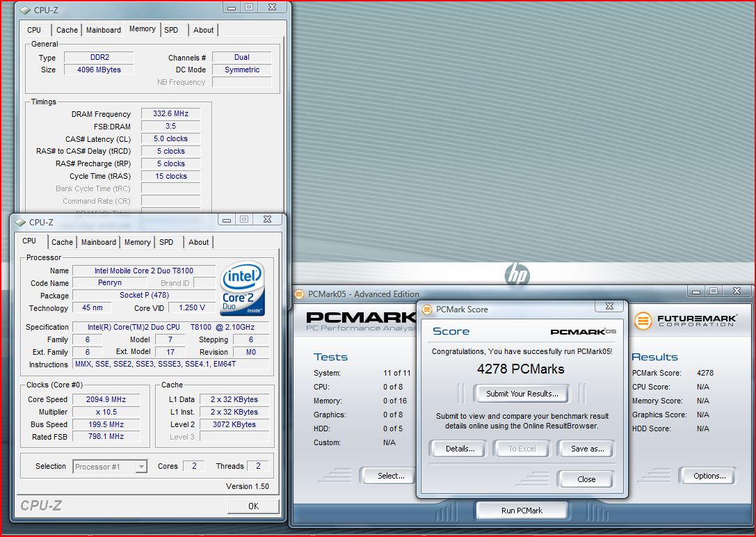Click Technology value 45 nm

[x=92, y=307]
